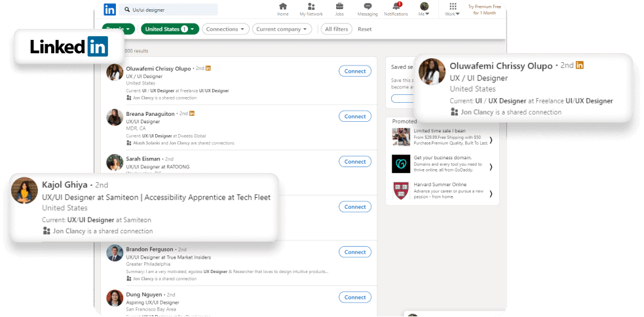644x317 pixels.
Task: Open the Home icon in navigation
Action: [282, 9]
